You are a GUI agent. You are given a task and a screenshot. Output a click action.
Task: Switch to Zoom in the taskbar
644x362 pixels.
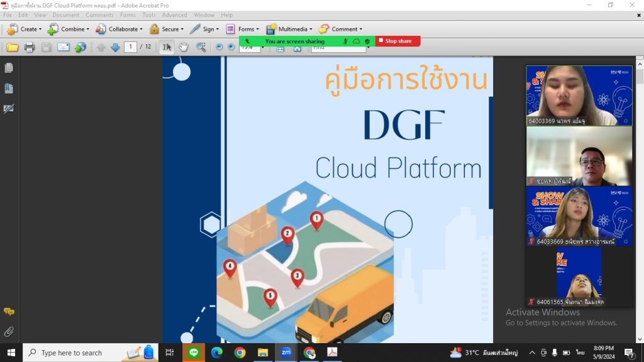pos(286,353)
